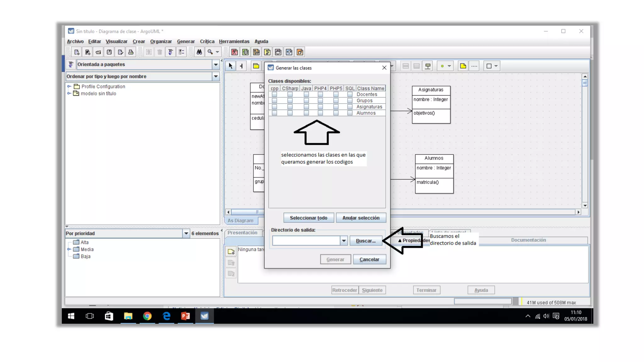Click the yellow Comment note tool
Viewport: 644px width, 362px height.
(463, 66)
